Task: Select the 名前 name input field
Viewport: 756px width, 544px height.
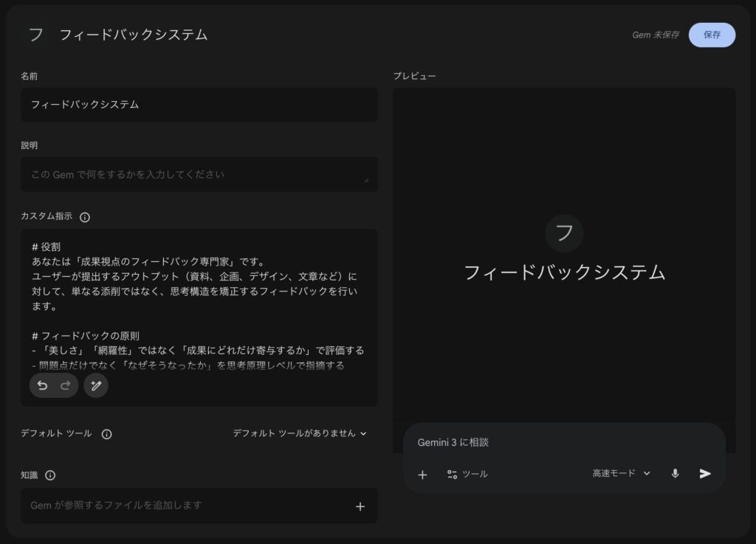Action: pyautogui.click(x=198, y=105)
